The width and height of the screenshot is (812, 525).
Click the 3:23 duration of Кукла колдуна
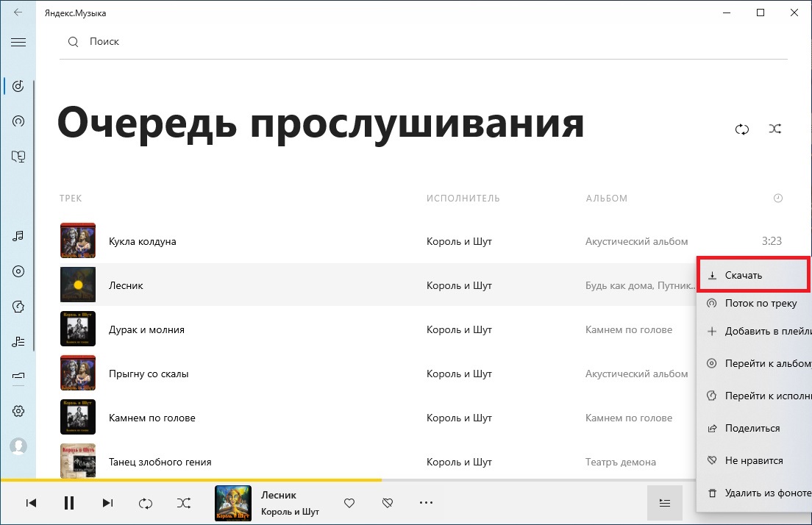(x=772, y=240)
